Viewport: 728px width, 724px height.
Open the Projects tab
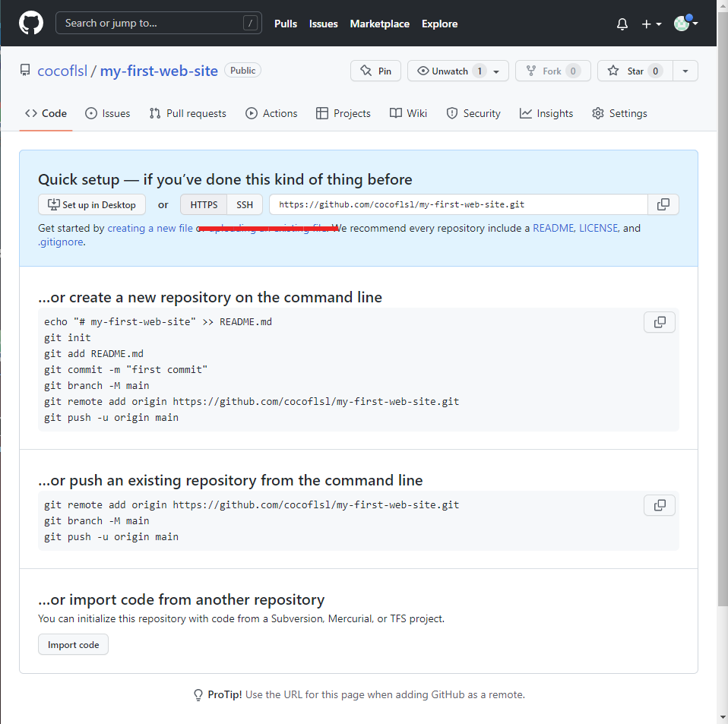[343, 113]
